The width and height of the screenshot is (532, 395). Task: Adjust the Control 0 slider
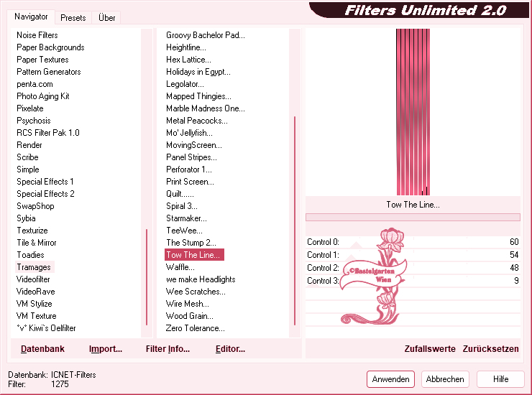pos(413,242)
